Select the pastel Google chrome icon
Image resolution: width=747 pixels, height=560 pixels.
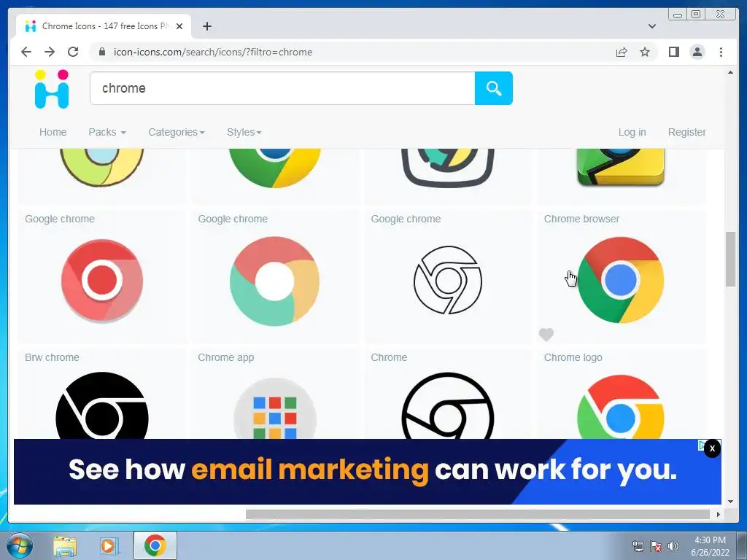275,281
